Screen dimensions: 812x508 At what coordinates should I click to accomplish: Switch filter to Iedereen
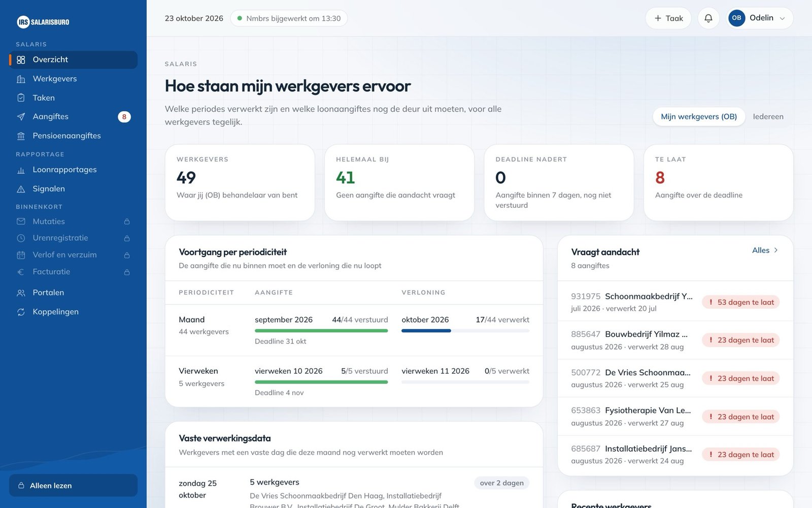(x=768, y=116)
